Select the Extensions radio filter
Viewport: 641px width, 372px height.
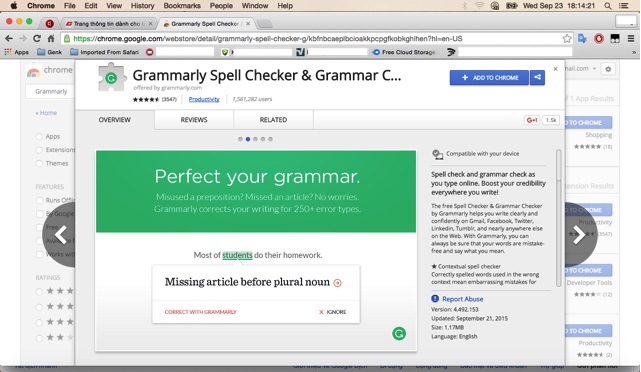[39, 150]
